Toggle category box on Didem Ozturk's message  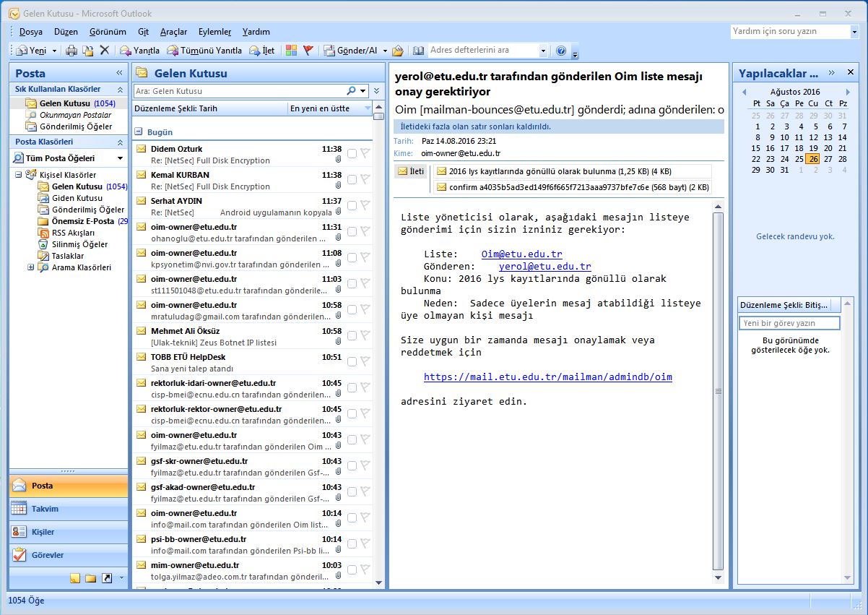(x=352, y=153)
